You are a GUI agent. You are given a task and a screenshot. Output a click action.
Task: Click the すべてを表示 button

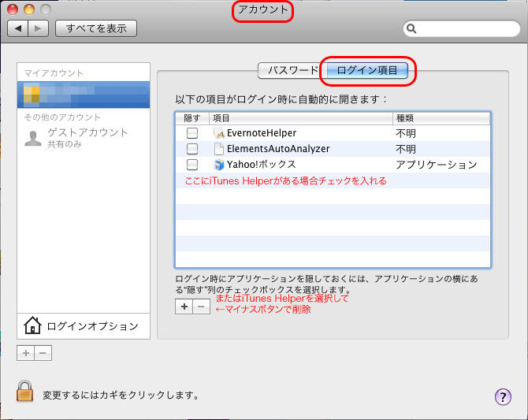(x=96, y=28)
